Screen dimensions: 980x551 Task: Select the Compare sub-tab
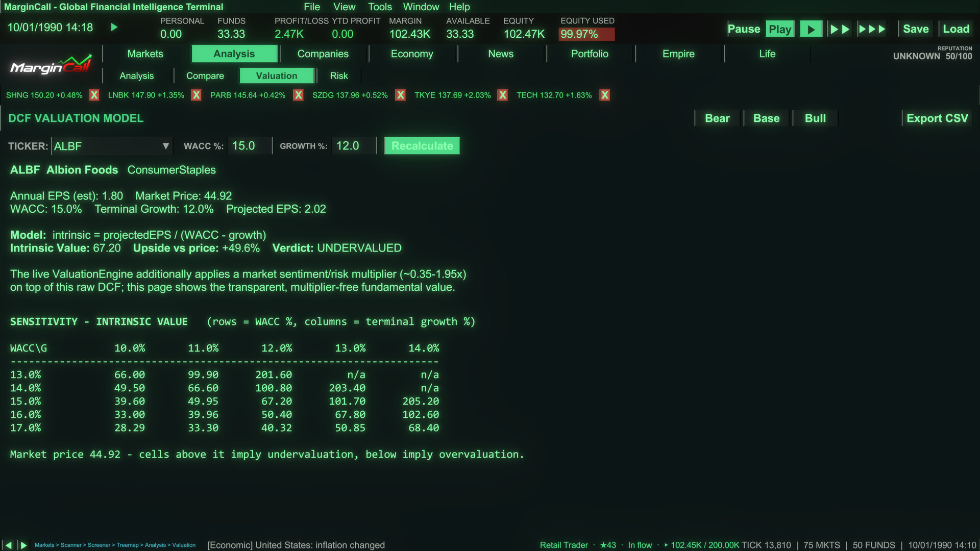pyautogui.click(x=205, y=76)
